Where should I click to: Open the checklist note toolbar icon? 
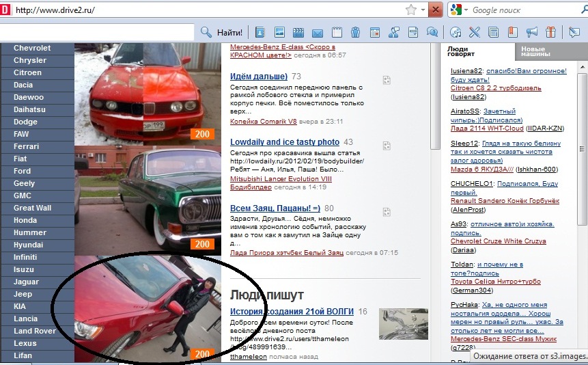click(413, 32)
